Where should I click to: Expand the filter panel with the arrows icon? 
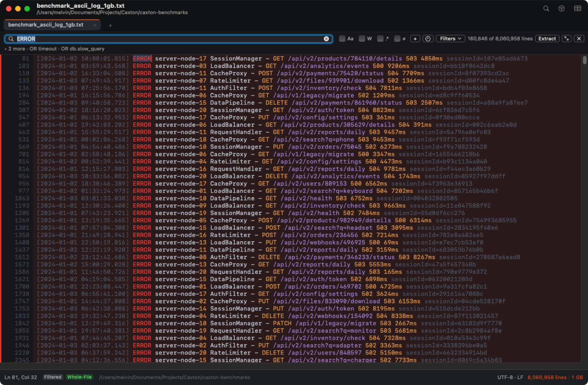click(x=567, y=39)
